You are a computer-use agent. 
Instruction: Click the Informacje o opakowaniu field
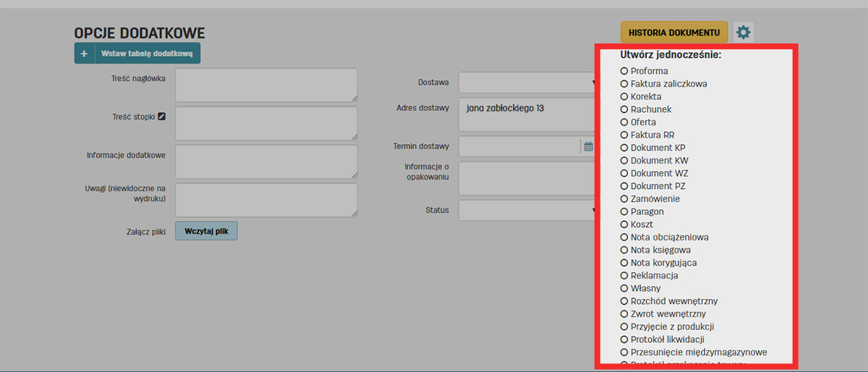point(527,178)
